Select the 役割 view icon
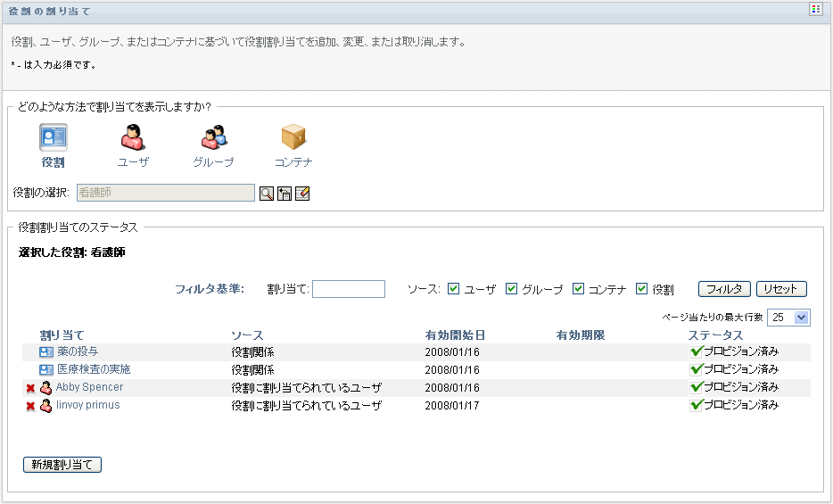This screenshot has width=833, height=504. 54,137
